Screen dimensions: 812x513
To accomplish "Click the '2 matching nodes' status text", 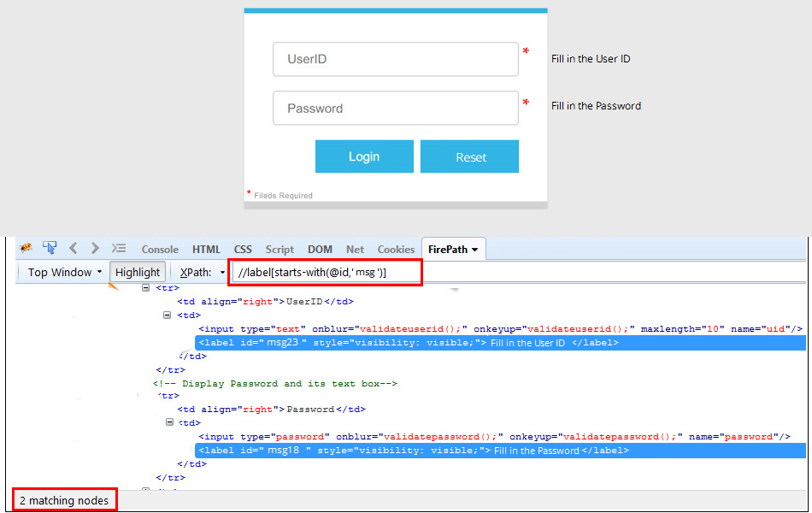I will click(64, 500).
